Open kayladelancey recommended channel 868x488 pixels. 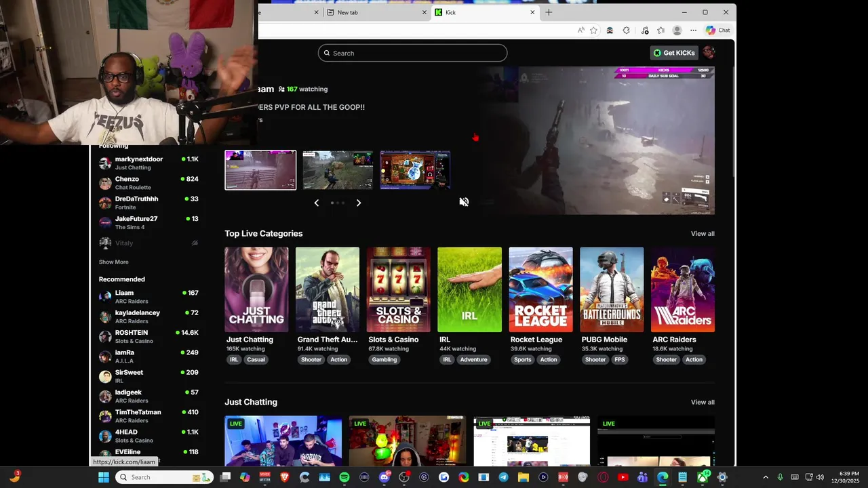[x=149, y=317]
